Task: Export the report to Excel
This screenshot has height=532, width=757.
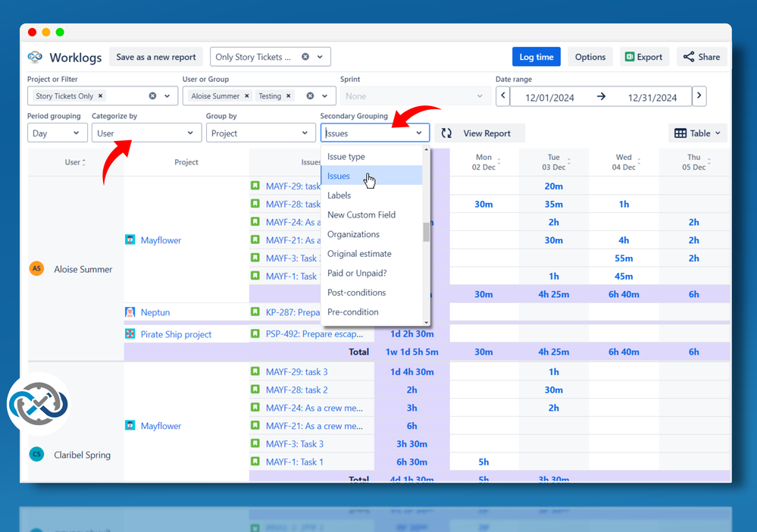Action: point(644,57)
